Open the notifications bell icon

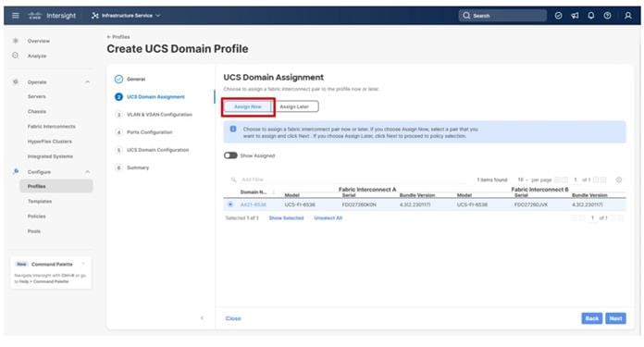pos(591,16)
